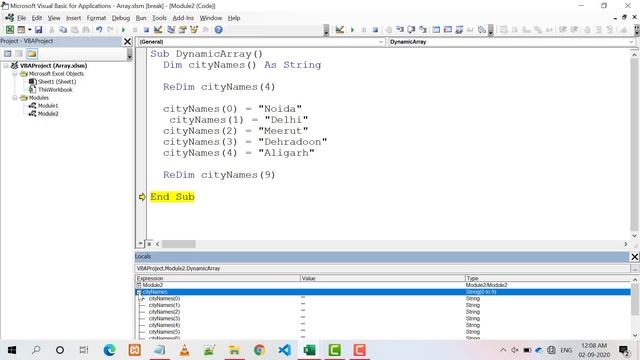This screenshot has height=360, width=640.
Task: Click the Value column header in Locals
Action: tap(382, 278)
